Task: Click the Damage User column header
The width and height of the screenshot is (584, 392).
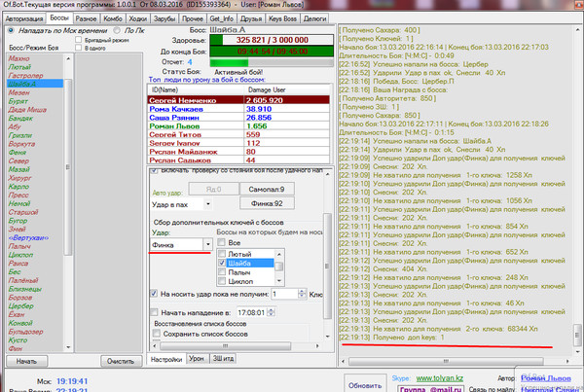Action: (287, 89)
